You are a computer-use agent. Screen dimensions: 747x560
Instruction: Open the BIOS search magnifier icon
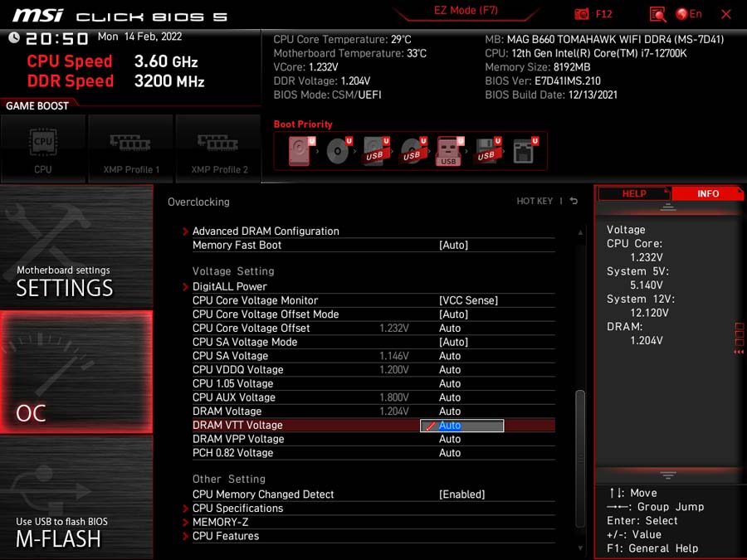point(657,14)
